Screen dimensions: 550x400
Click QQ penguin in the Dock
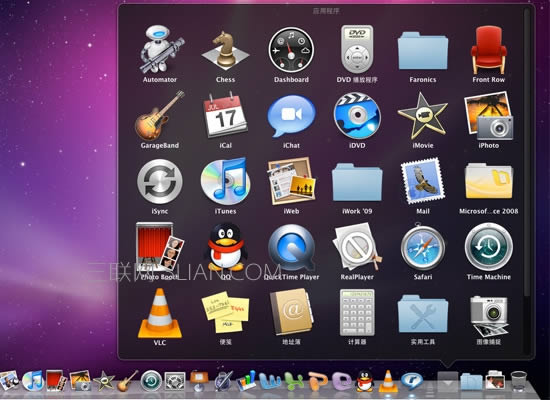pos(365,381)
